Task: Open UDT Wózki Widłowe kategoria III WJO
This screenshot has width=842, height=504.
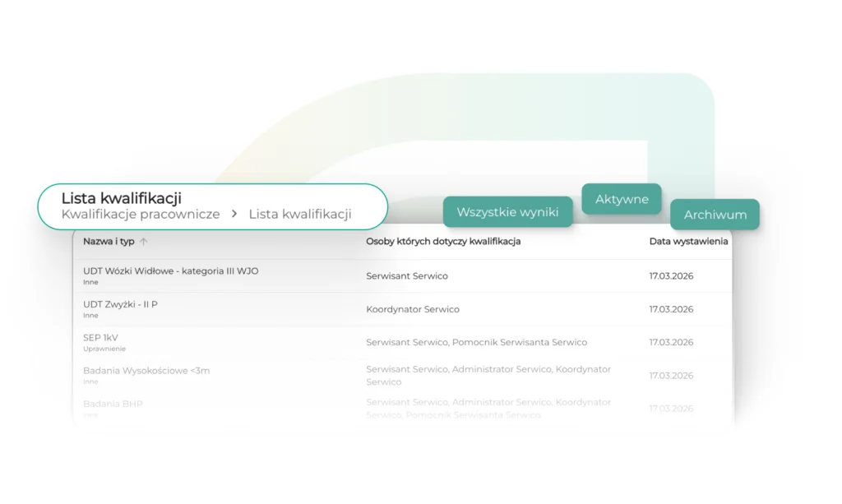Action: tap(170, 271)
